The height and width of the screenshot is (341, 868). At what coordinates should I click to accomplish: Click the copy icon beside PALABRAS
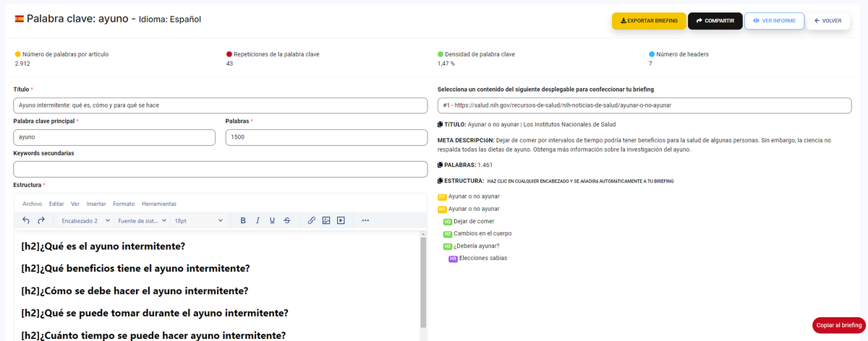click(441, 165)
